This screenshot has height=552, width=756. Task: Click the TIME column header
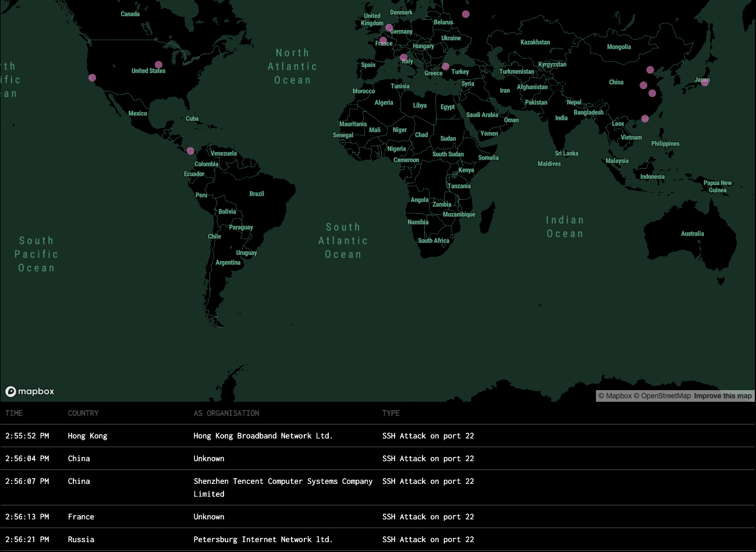click(14, 413)
